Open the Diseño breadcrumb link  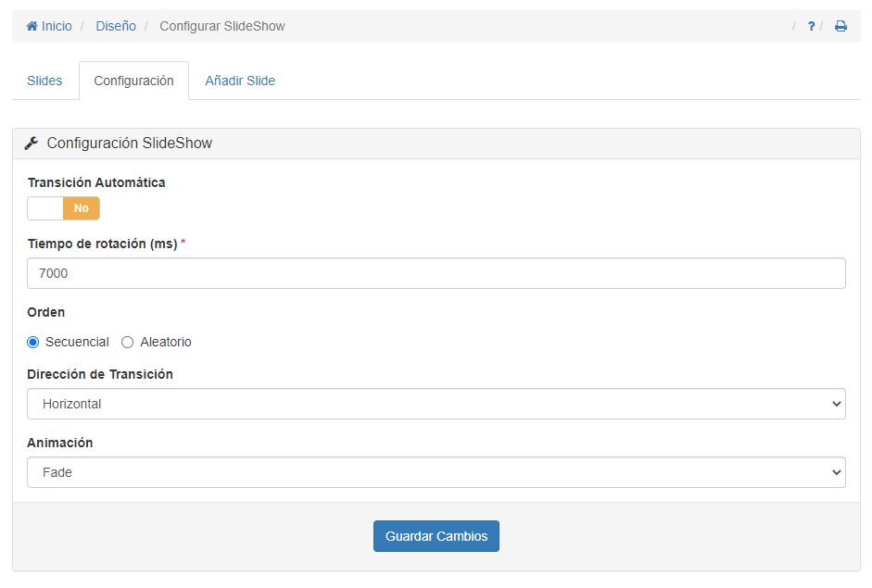coord(115,26)
